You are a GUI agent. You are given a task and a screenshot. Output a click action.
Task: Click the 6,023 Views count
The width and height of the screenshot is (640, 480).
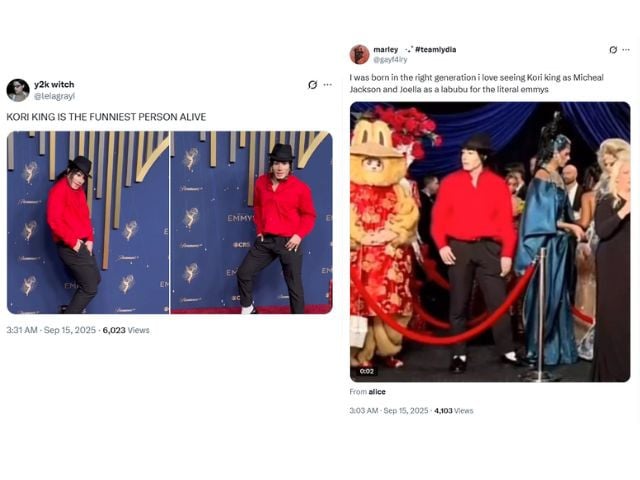126,330
